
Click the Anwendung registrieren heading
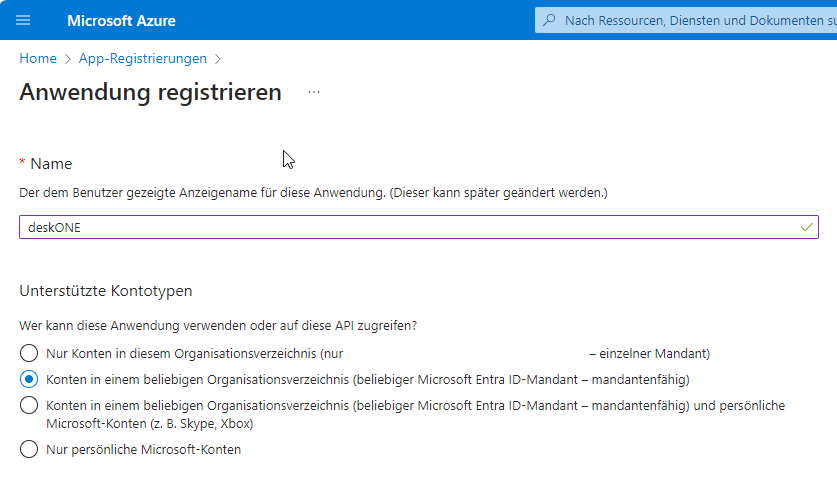(x=151, y=92)
